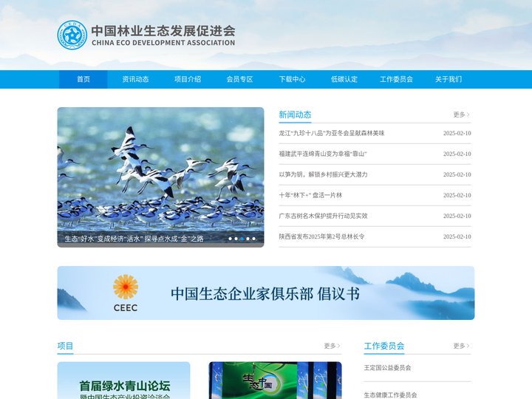Open 工作委员会 in navigation bar
Image resolution: width=532 pixels, height=399 pixels.
396,79
